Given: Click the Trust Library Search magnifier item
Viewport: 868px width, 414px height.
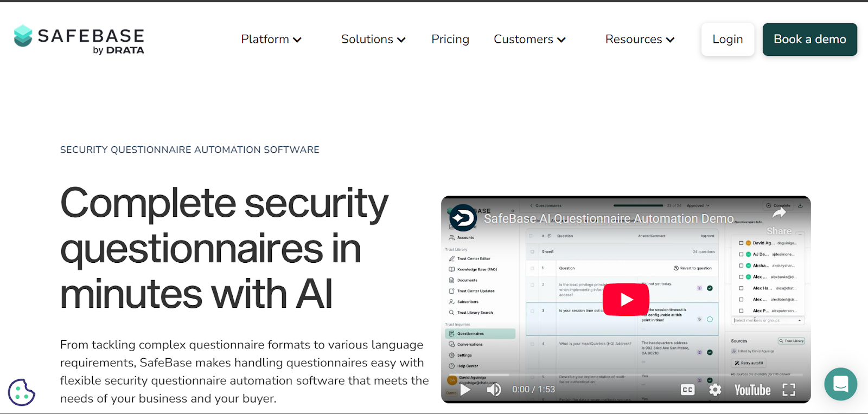Looking at the screenshot, I should click(x=471, y=313).
